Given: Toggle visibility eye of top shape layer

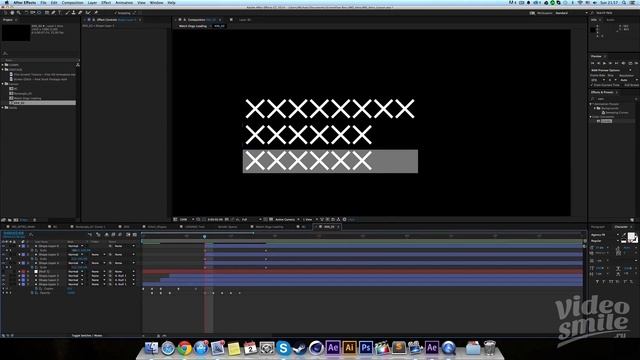Looking at the screenshot, I should [4, 246].
